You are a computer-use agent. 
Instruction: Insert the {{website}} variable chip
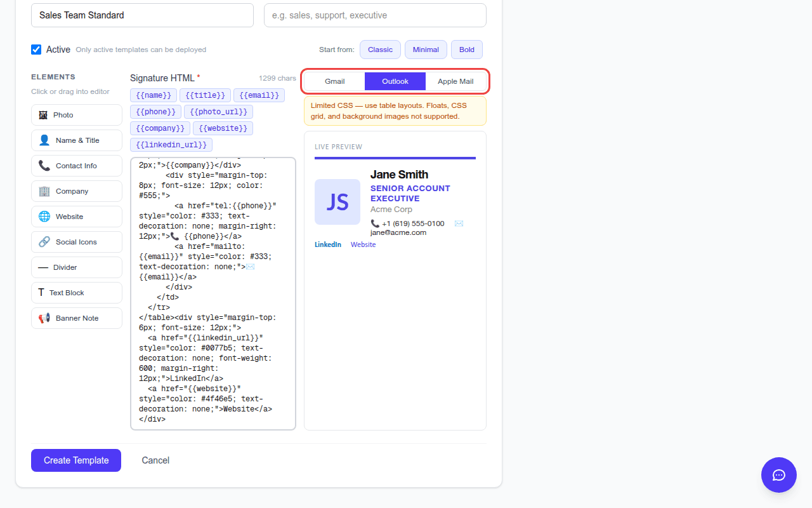pos(223,128)
